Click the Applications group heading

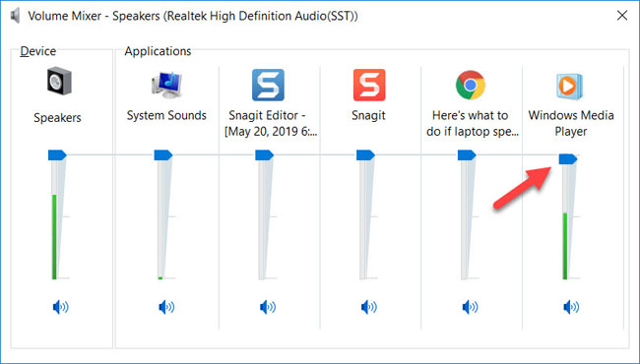pyautogui.click(x=158, y=51)
